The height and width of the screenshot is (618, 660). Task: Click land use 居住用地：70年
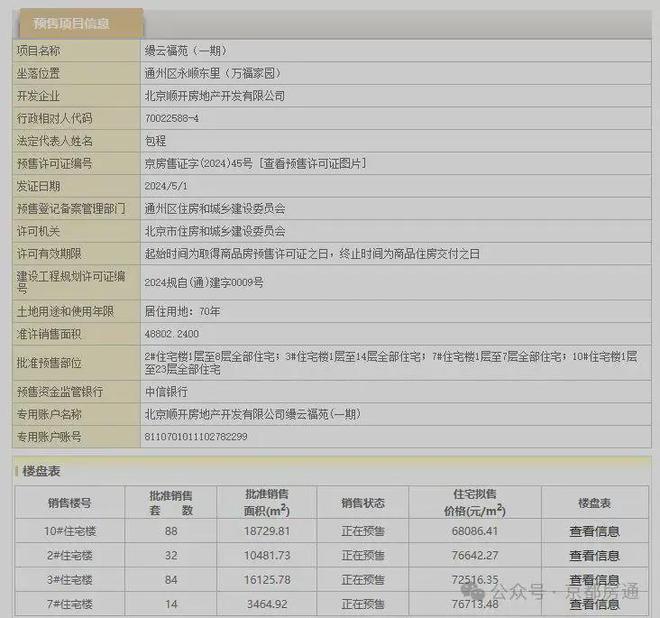click(x=182, y=312)
